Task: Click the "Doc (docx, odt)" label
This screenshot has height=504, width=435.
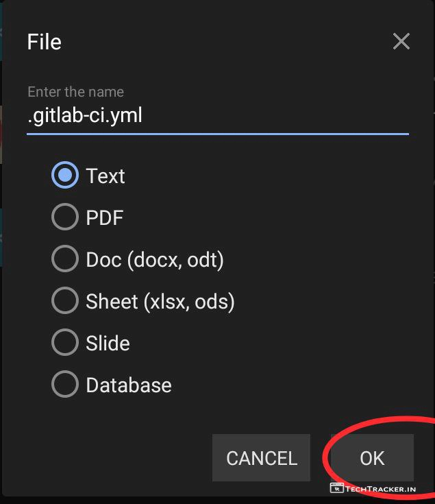Action: (x=155, y=260)
